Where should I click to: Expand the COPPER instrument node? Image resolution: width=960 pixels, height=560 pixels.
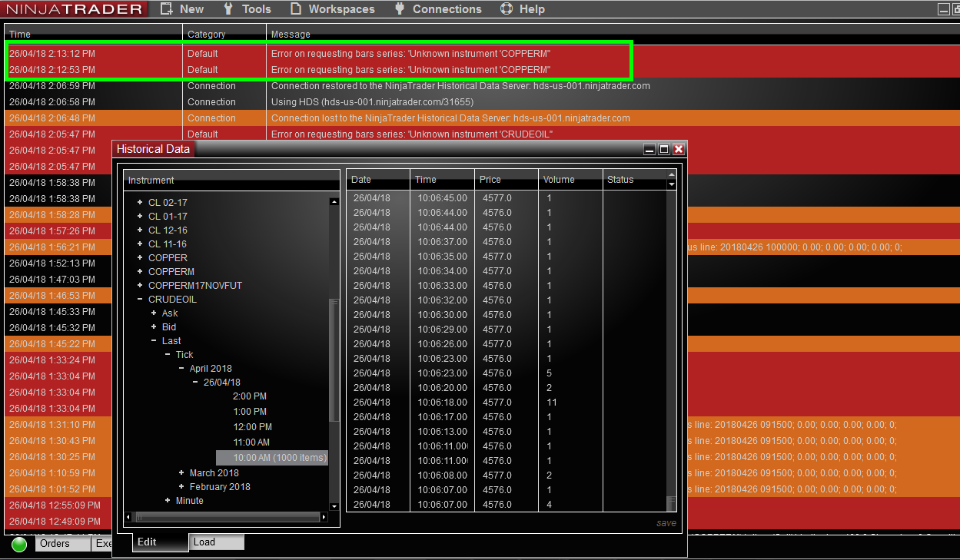coord(140,258)
